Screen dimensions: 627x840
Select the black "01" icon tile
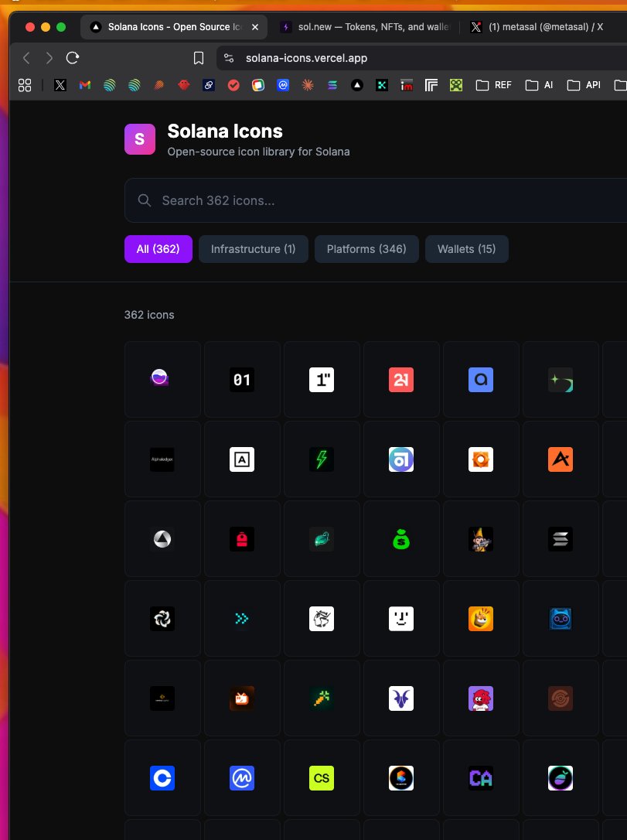tap(242, 379)
